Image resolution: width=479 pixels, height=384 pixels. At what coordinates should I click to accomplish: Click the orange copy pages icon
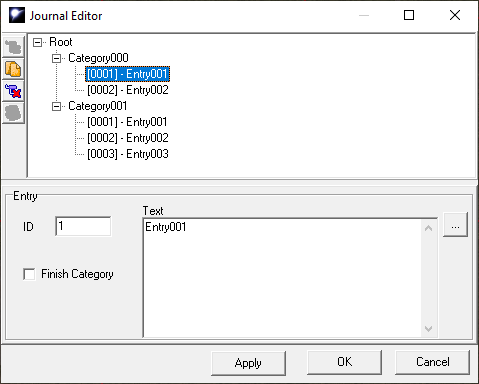click(13, 69)
